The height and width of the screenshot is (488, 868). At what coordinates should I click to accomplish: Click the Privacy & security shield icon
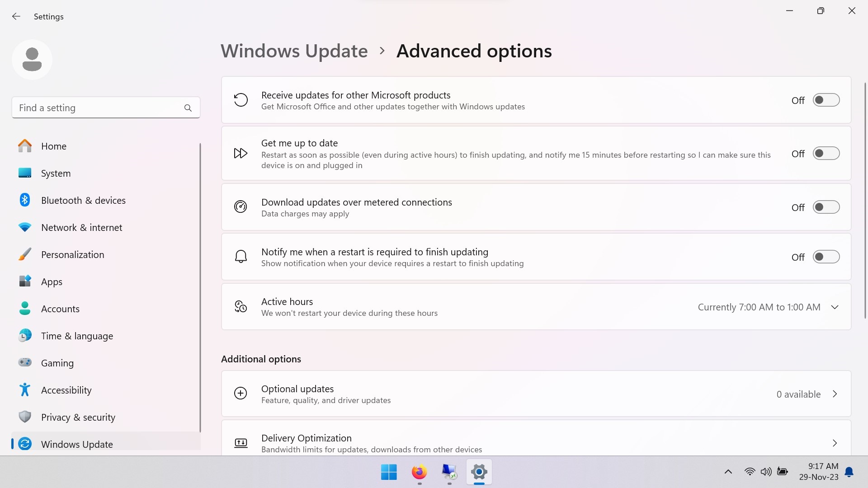click(25, 417)
